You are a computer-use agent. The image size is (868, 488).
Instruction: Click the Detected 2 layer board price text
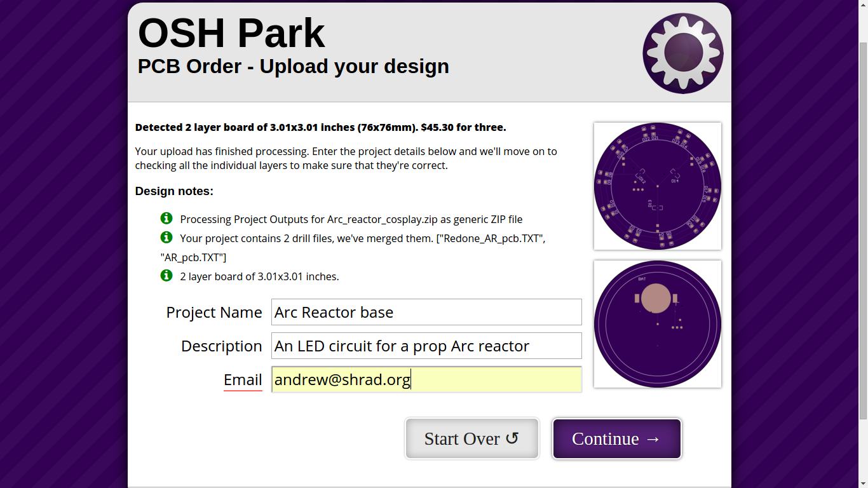[320, 127]
